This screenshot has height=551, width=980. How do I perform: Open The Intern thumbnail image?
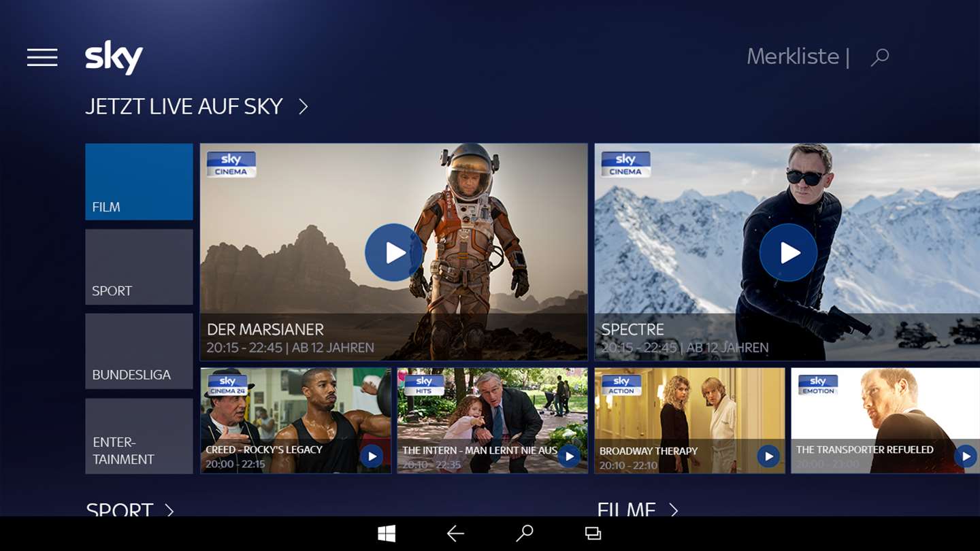tap(492, 420)
